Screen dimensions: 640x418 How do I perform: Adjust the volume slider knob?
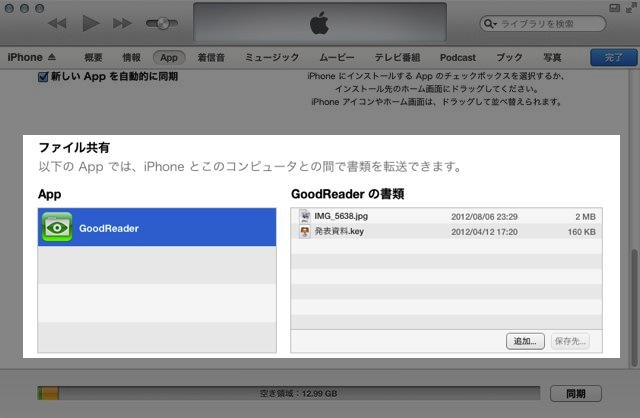[164, 23]
